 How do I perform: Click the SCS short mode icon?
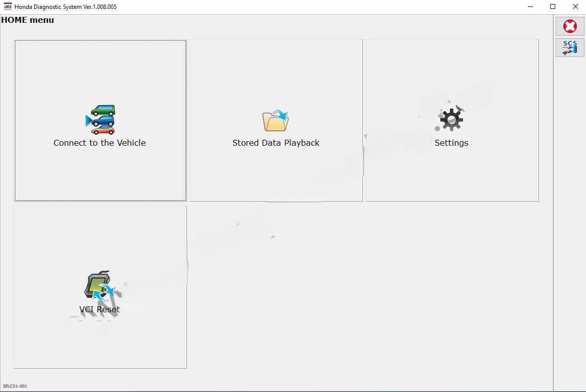[x=570, y=48]
